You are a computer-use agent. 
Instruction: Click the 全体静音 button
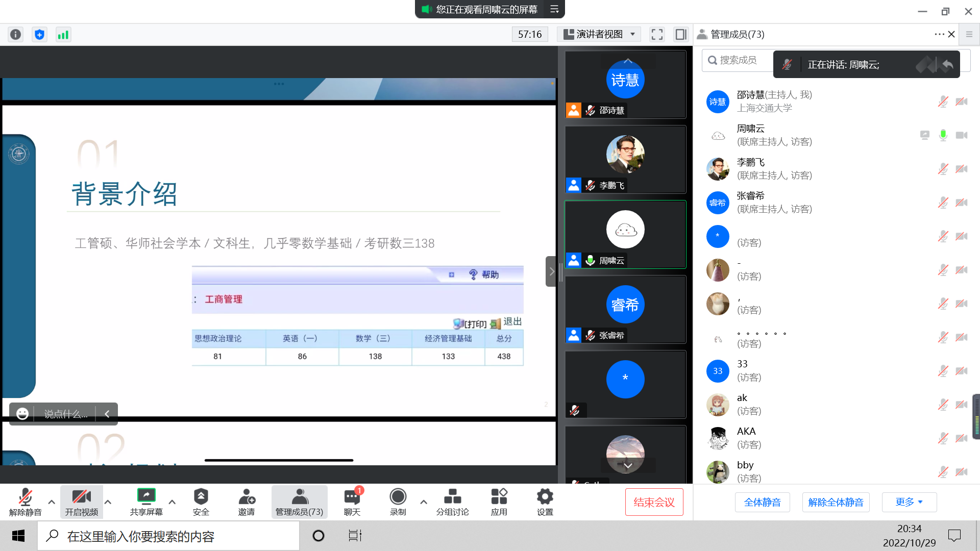tap(762, 502)
